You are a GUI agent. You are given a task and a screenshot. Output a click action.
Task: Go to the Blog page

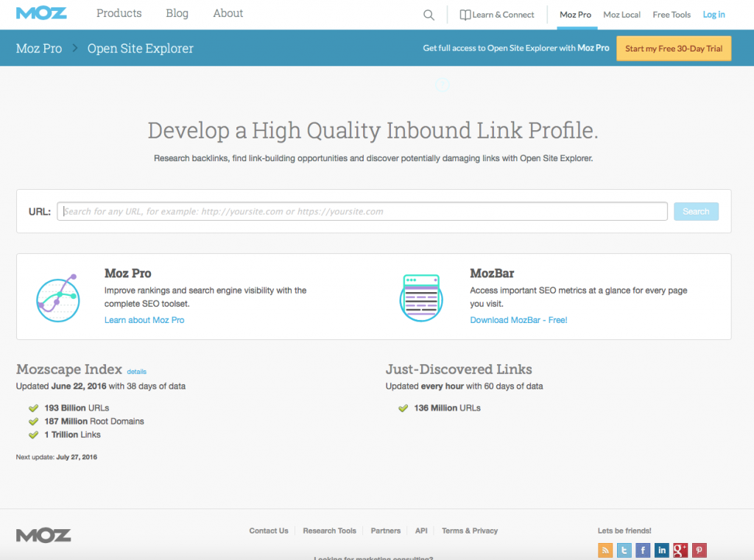pyautogui.click(x=177, y=13)
